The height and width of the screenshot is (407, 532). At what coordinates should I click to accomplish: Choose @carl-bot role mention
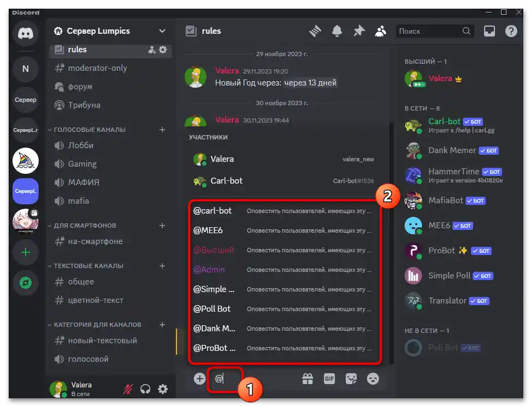(x=284, y=211)
